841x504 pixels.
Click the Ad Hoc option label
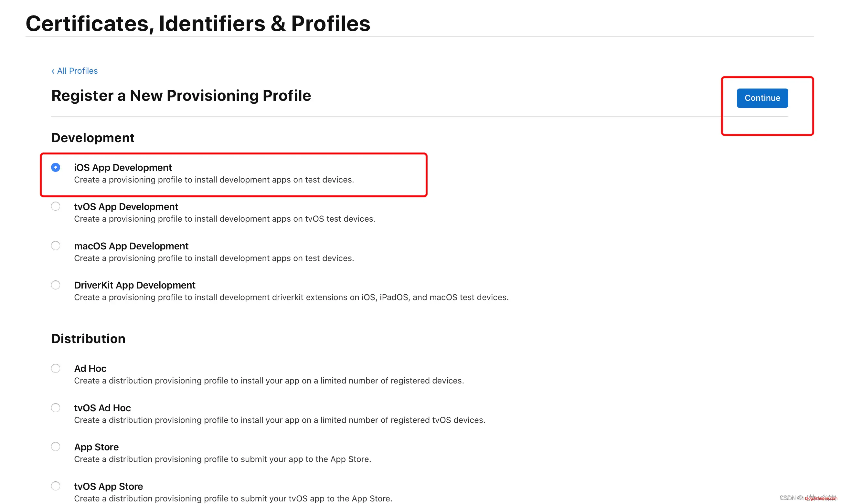click(x=90, y=369)
